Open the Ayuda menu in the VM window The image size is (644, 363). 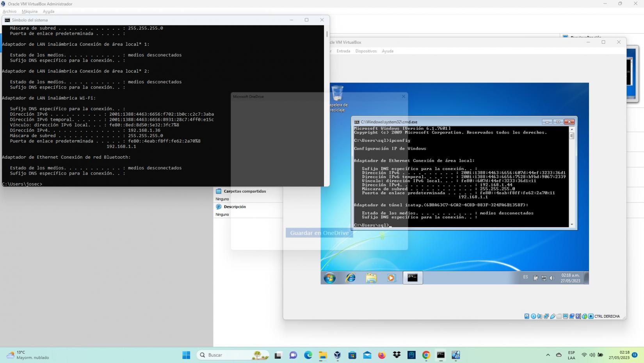388,51
